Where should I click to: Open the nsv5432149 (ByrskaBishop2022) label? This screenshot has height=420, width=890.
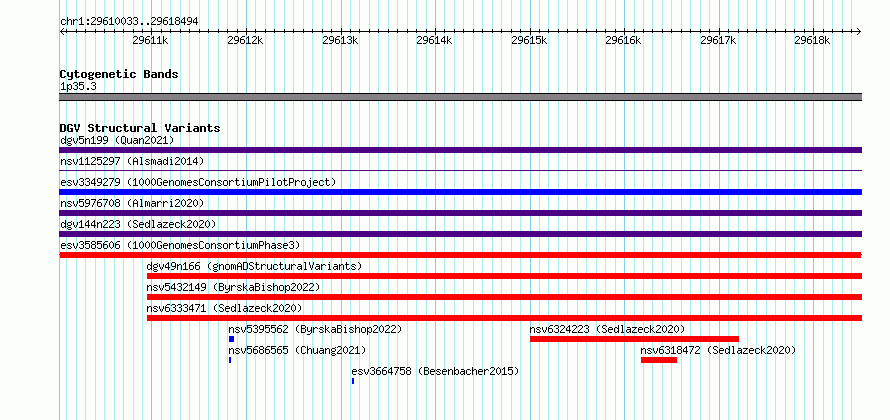233,287
